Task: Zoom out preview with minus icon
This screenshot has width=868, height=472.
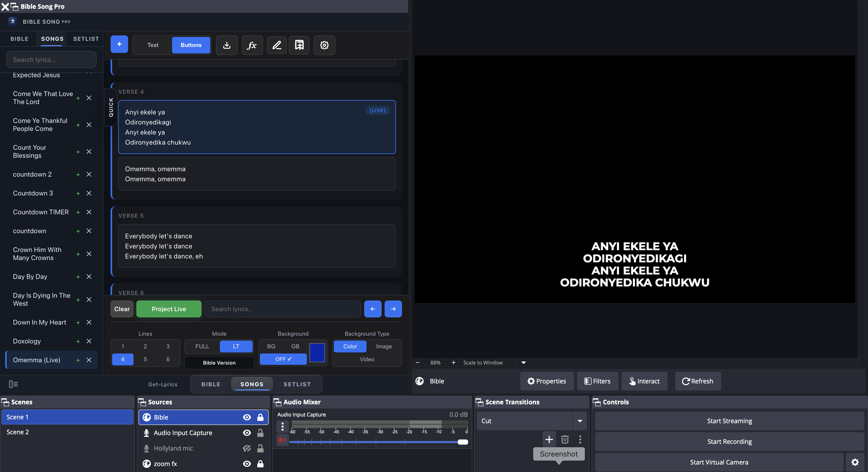Action: 417,363
